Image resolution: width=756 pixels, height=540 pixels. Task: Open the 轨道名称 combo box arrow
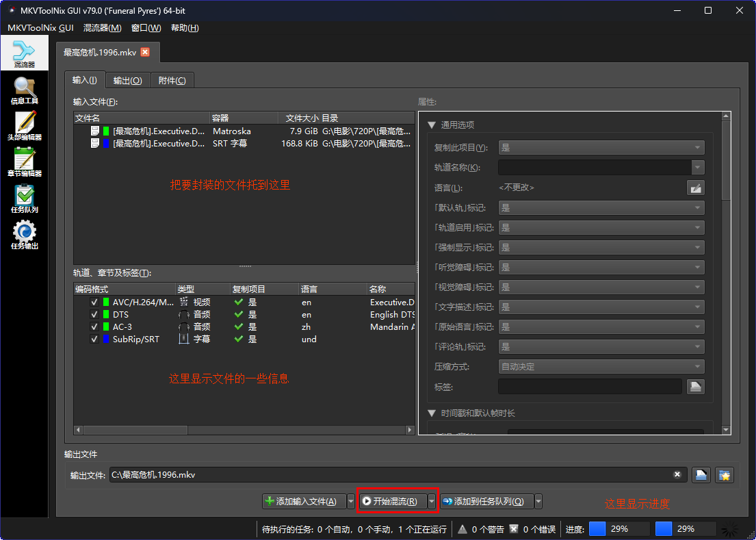698,167
